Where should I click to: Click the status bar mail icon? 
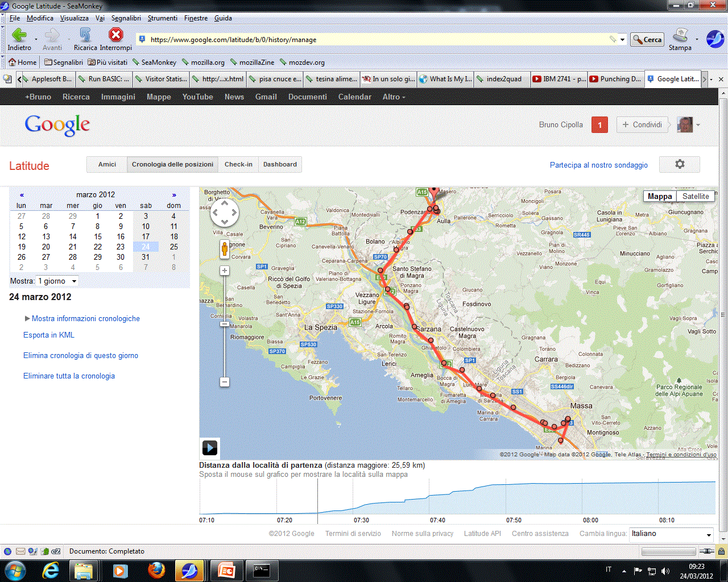[x=20, y=551]
